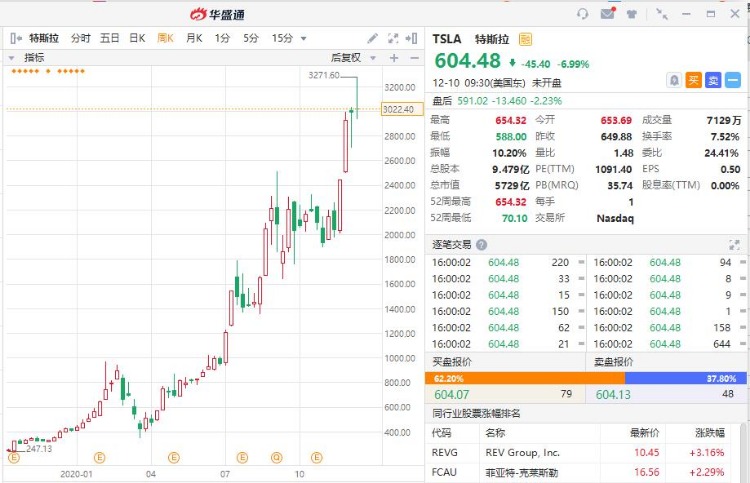
Task: Click the orange 62.20% bid ratio bar
Action: [525, 378]
